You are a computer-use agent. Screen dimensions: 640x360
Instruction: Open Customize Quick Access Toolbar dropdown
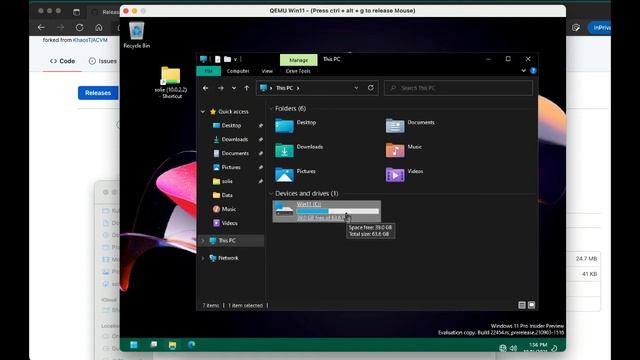236,60
